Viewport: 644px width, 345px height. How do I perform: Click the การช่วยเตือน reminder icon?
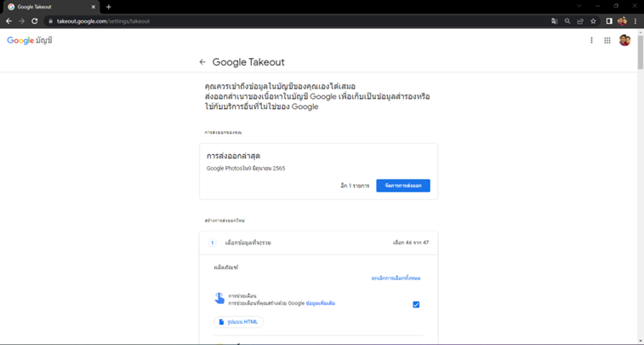tap(219, 298)
